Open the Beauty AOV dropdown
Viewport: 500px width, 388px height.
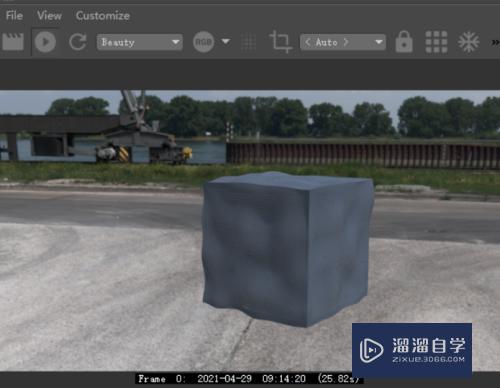pyautogui.click(x=140, y=42)
